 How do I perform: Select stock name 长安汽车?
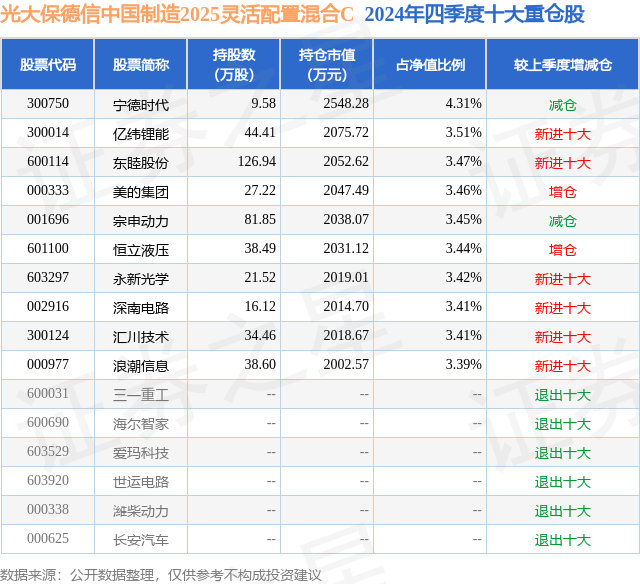141,540
